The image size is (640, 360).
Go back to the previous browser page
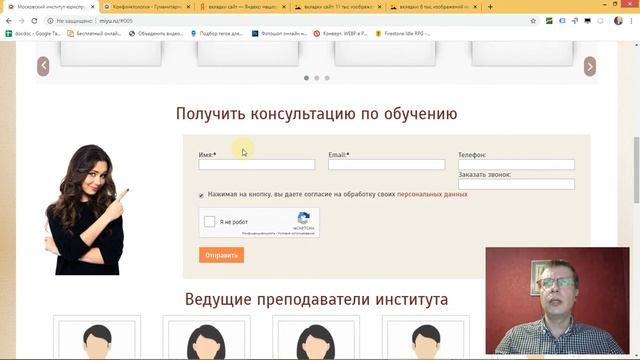coord(9,21)
